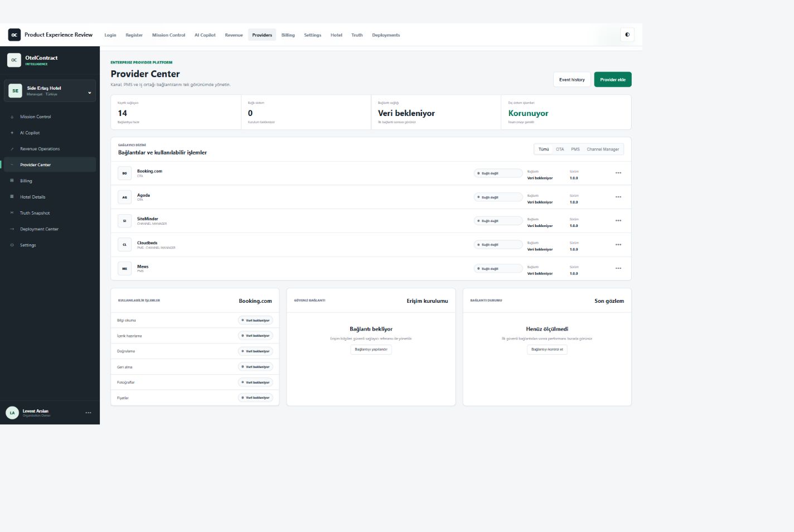Open the Revenue top tab
The image size is (794, 532).
click(x=234, y=35)
